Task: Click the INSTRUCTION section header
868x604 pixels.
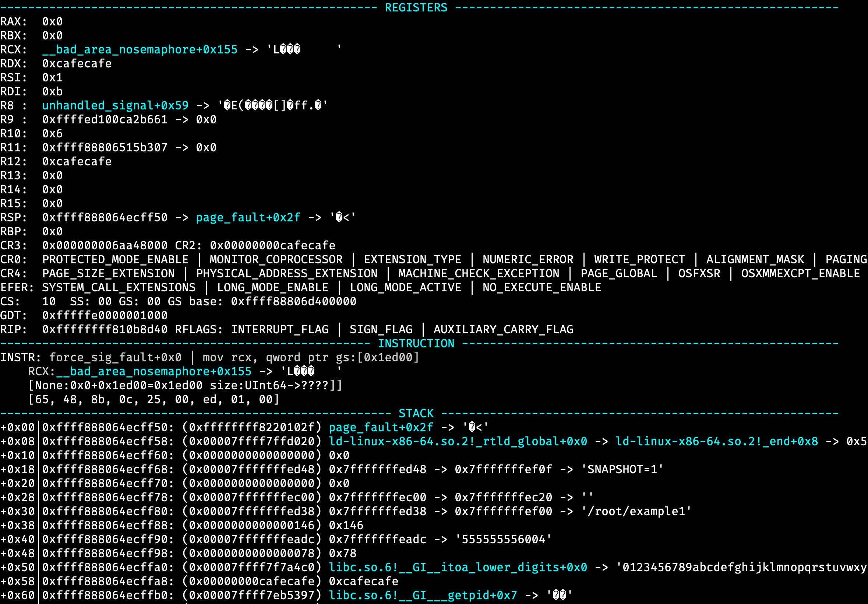Action: click(x=416, y=343)
